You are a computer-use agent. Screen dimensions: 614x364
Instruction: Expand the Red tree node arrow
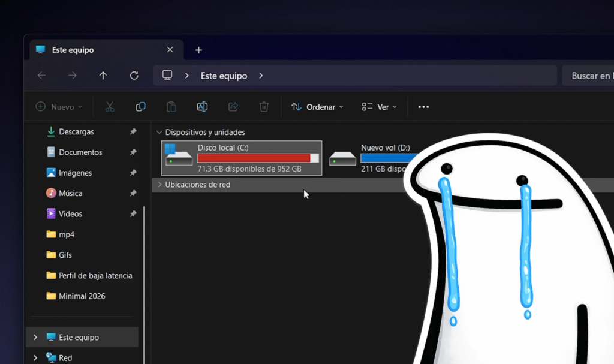pyautogui.click(x=35, y=358)
